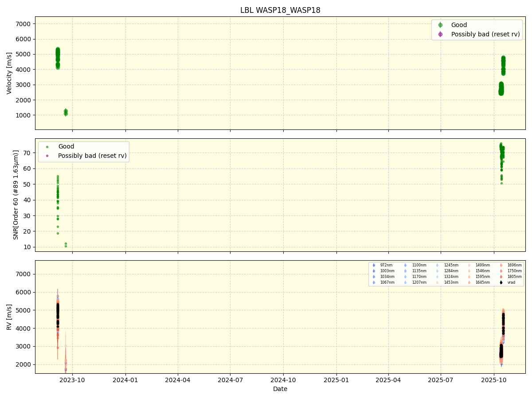Image resolution: width=532 pixels, height=399 pixels.
Task: Select the 1284nm legend entry
Action: (x=451, y=271)
